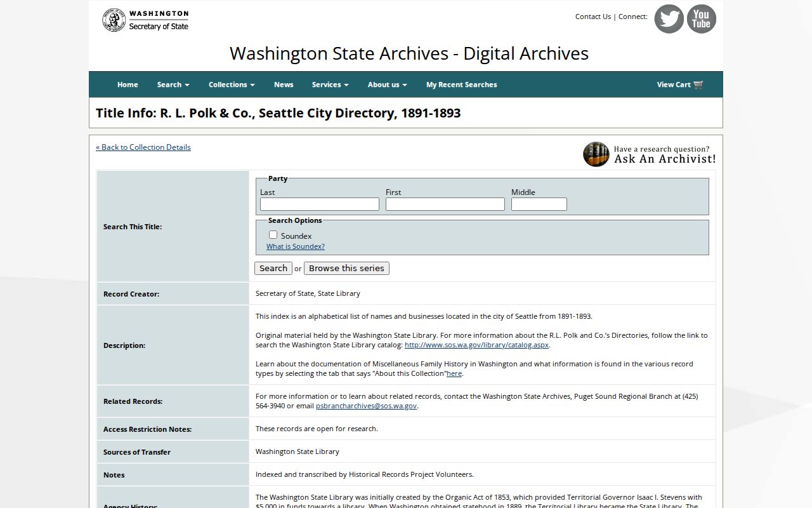Open the Twitter profile icon
The height and width of the screenshot is (508, 812).
pos(669,19)
